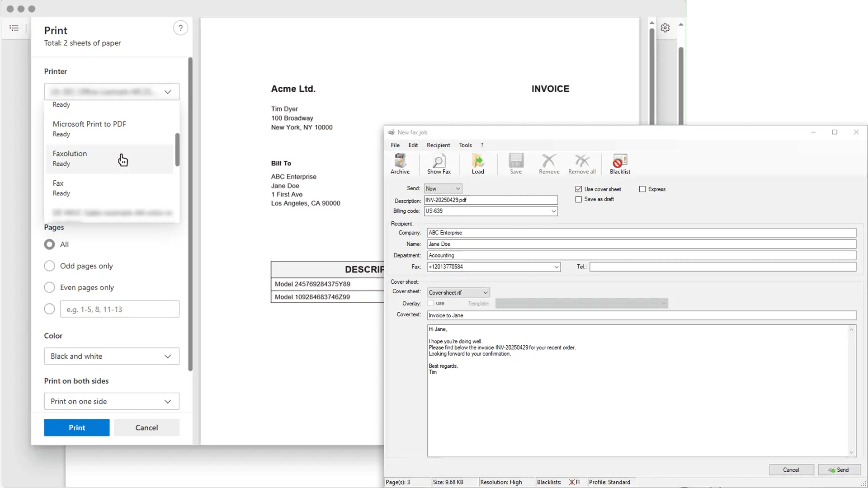Click Cancel in New fax job window
The height and width of the screenshot is (488, 868).
pos(791,470)
